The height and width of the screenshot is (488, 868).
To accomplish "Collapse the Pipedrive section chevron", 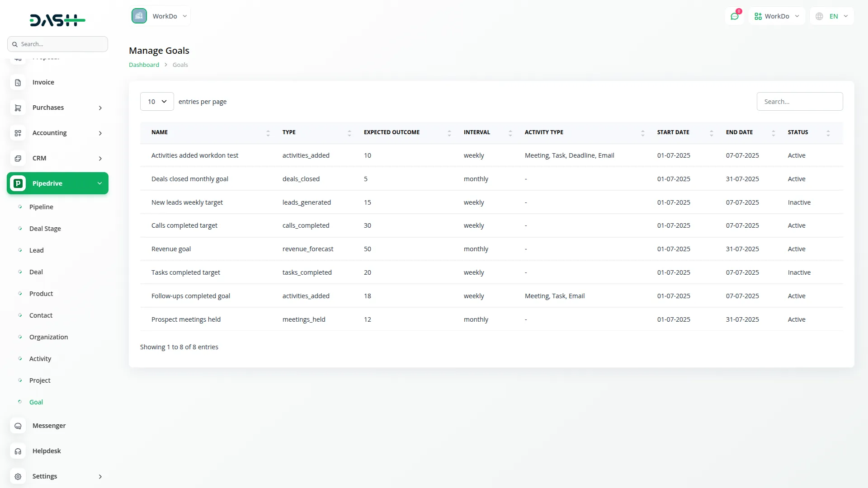I will coord(99,183).
